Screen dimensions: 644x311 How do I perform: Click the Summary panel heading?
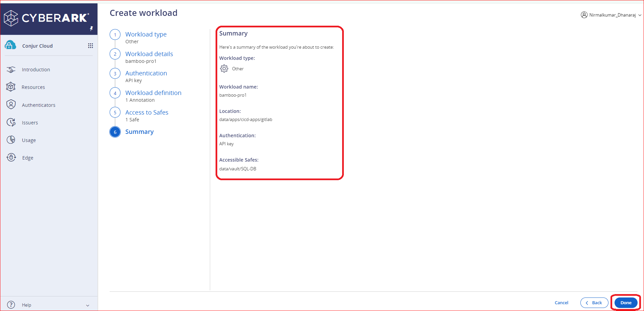click(233, 33)
